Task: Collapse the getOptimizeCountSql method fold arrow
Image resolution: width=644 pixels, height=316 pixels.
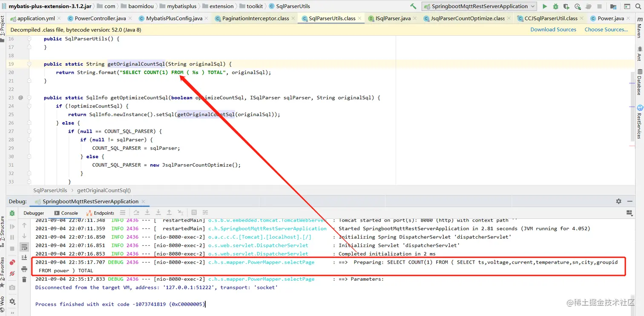Action: tap(29, 97)
